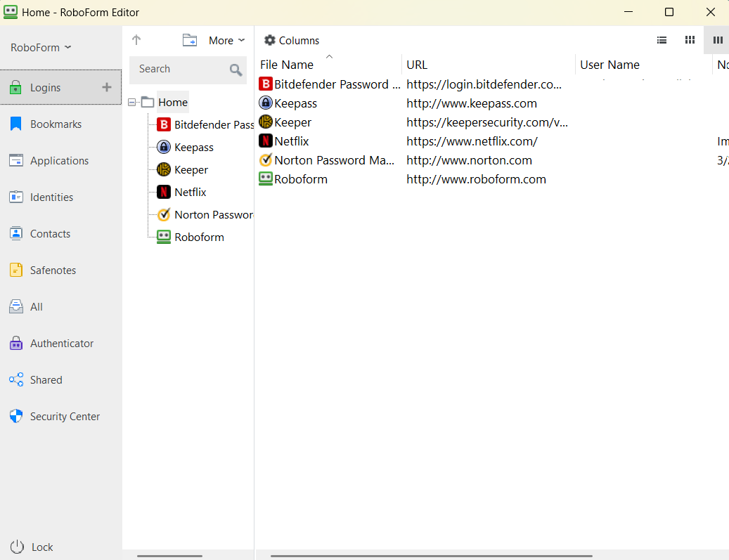729x560 pixels.
Task: Click Netflix icon in file list
Action: pyautogui.click(x=266, y=141)
